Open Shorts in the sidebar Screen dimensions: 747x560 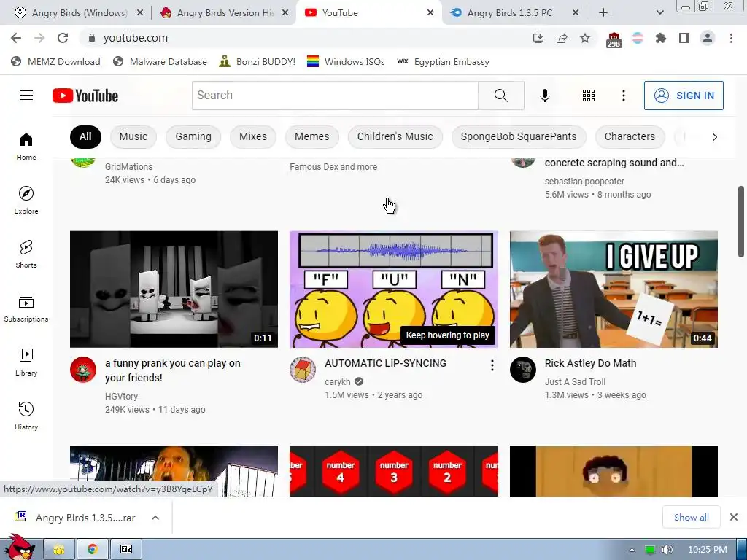26,254
